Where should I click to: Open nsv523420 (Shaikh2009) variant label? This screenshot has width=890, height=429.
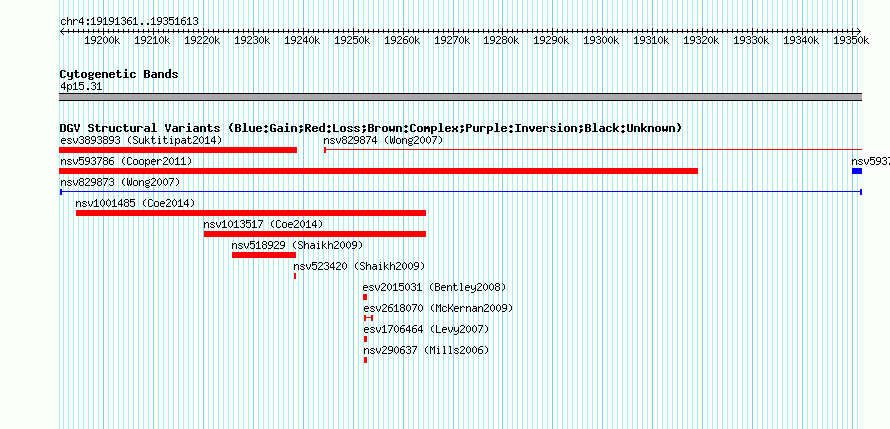(359, 266)
